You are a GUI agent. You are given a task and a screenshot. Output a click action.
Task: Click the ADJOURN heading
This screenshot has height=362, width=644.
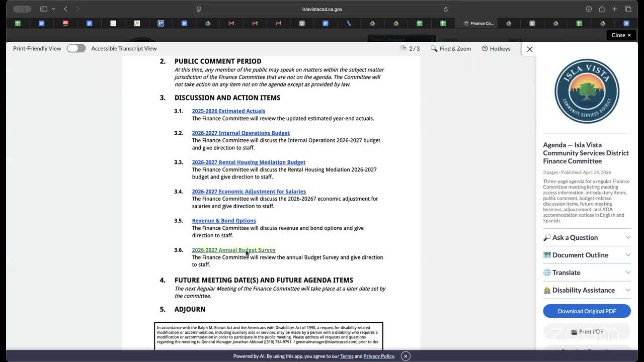click(x=190, y=309)
